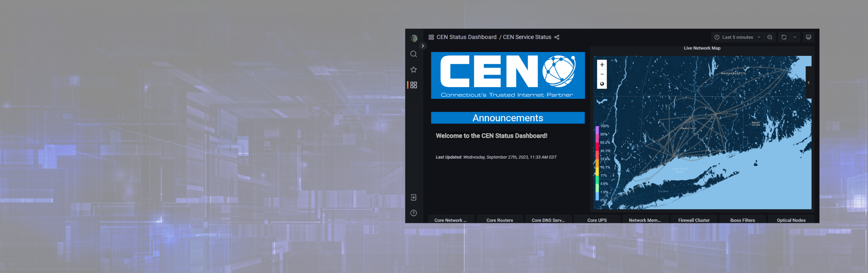Screen dimensions: 868x273
Task: Open the search magnifier in the sidebar
Action: [x=414, y=54]
